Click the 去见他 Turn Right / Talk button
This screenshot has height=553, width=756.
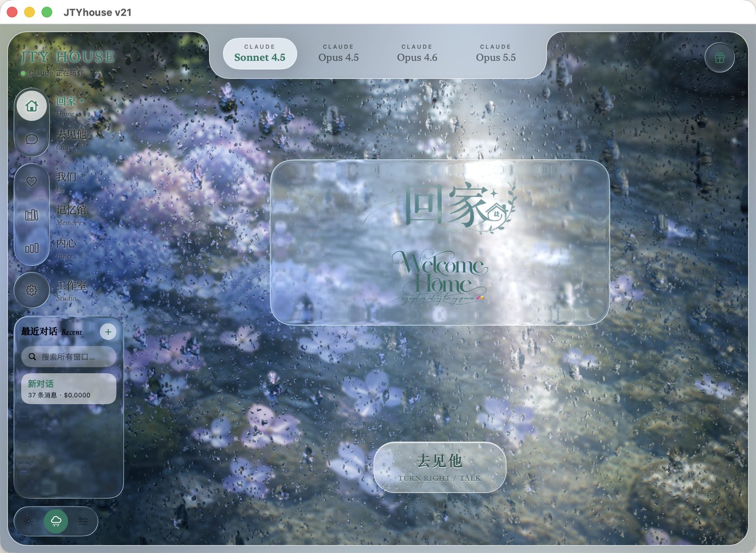(439, 468)
